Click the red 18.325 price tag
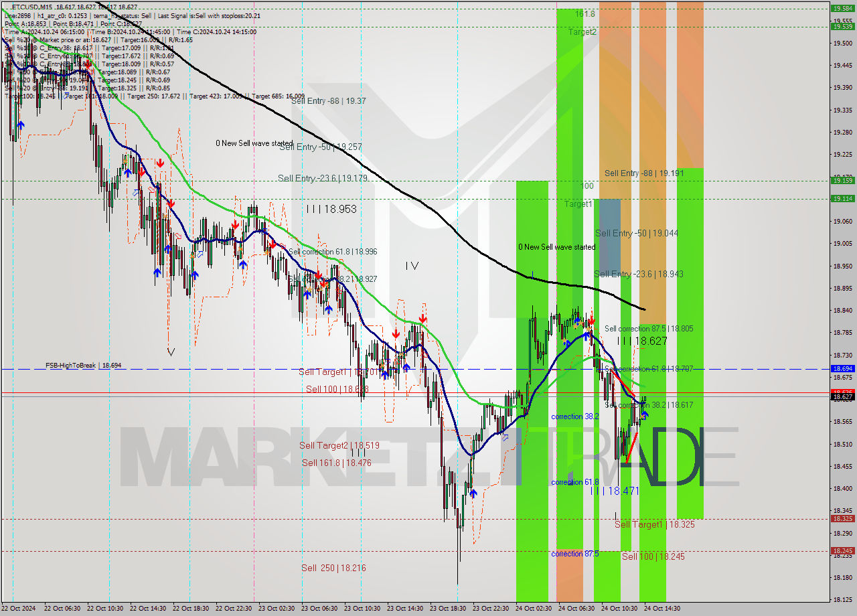 pyautogui.click(x=842, y=518)
